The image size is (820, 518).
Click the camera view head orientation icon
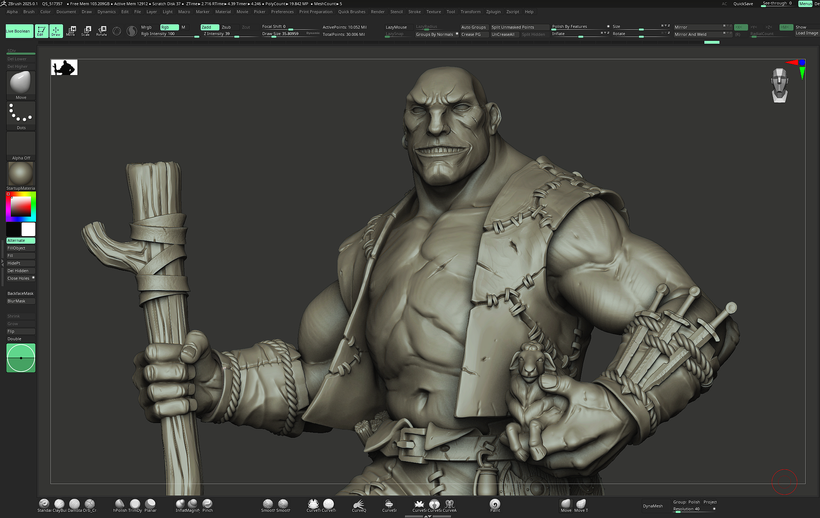pos(780,86)
